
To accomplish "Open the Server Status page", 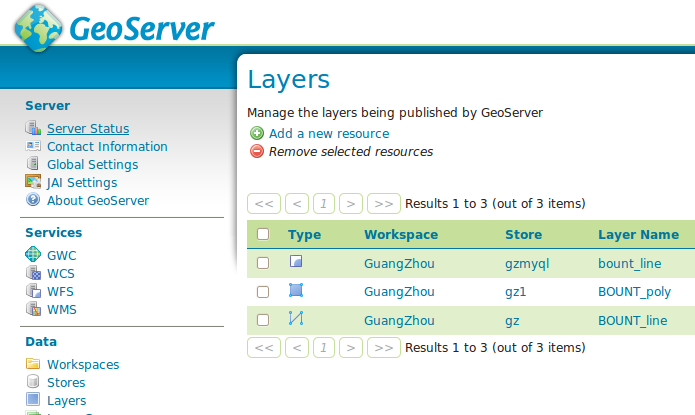I will click(88, 129).
